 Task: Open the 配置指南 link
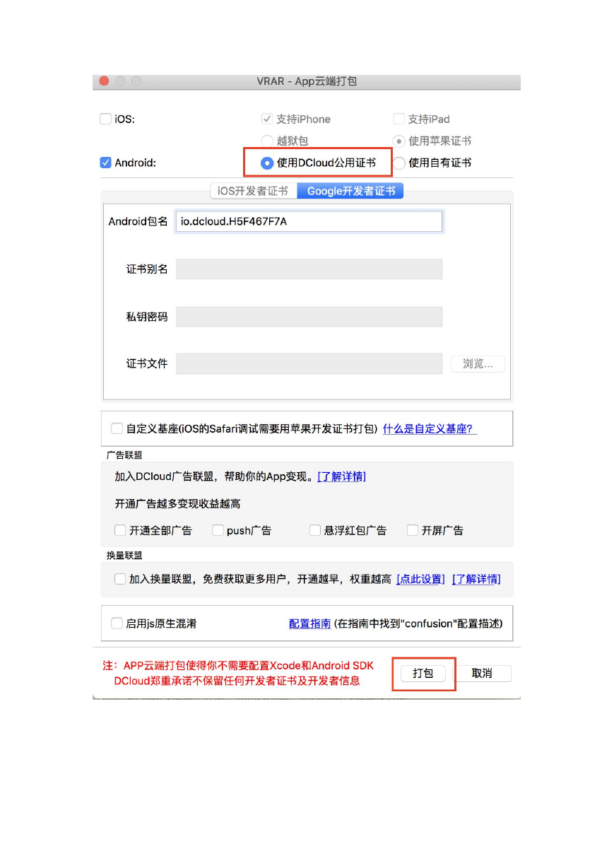coord(309,624)
